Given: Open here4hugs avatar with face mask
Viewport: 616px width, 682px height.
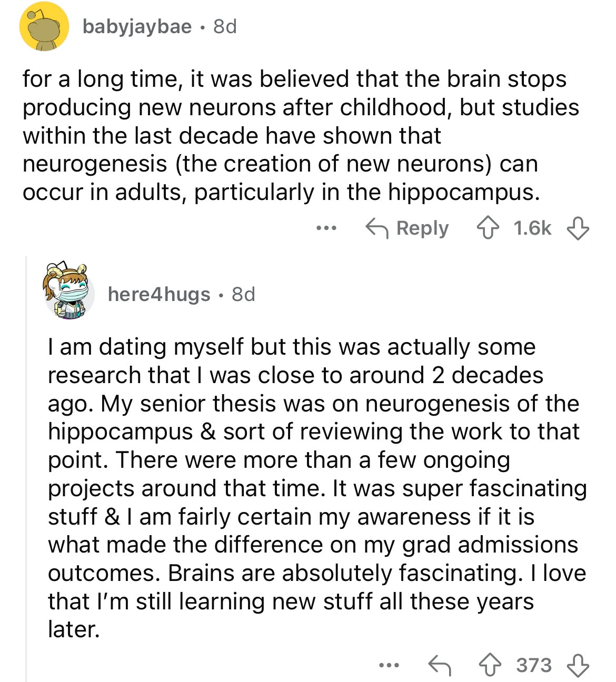Looking at the screenshot, I should click(68, 292).
